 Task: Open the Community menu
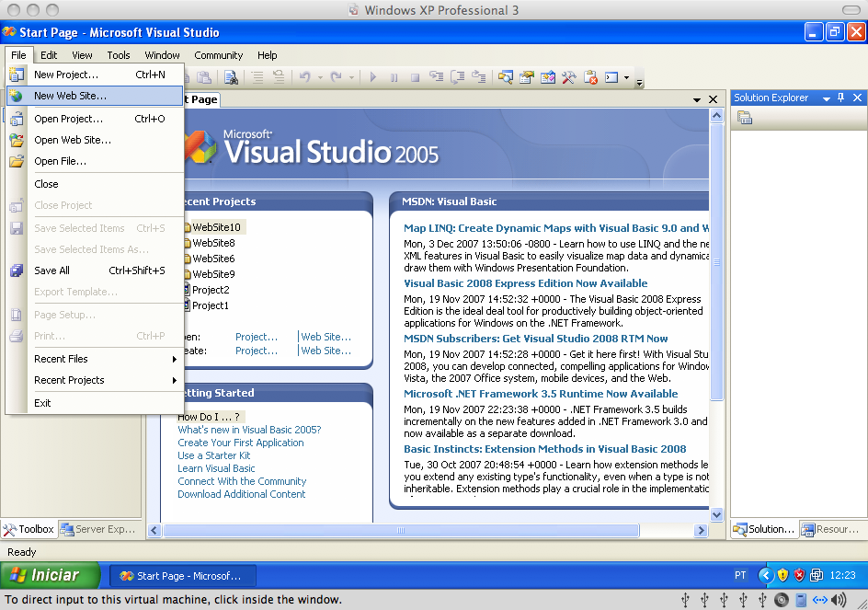[x=218, y=55]
